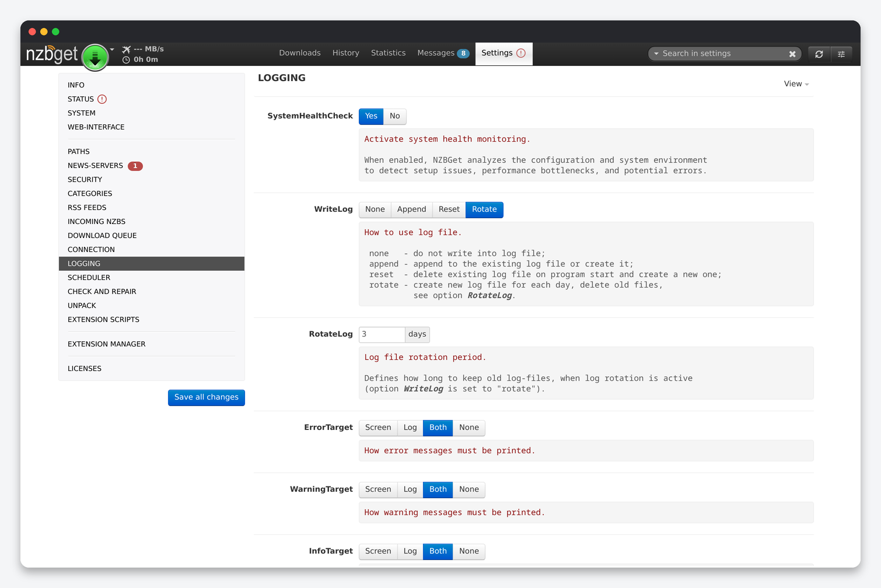
Task: Go to the DOWNLOAD QUEUE section
Action: [x=152, y=236]
